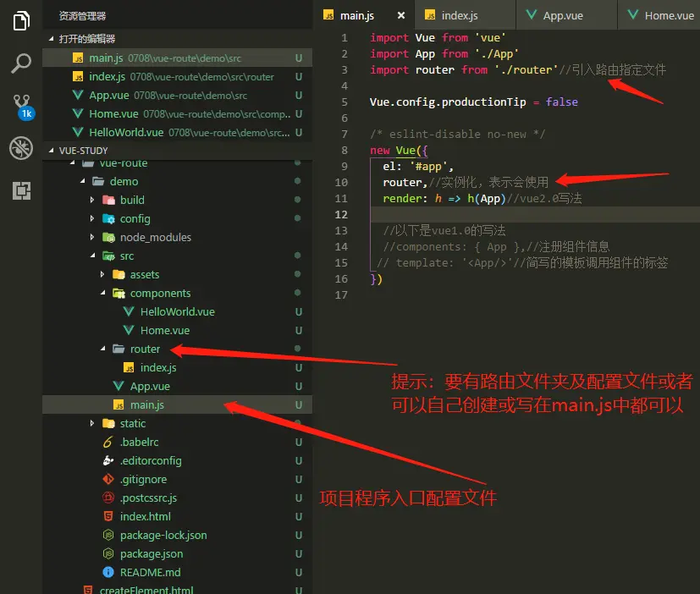Viewport: 700px width, 594px height.
Task: Expand the static folder arrow
Action: (x=92, y=423)
